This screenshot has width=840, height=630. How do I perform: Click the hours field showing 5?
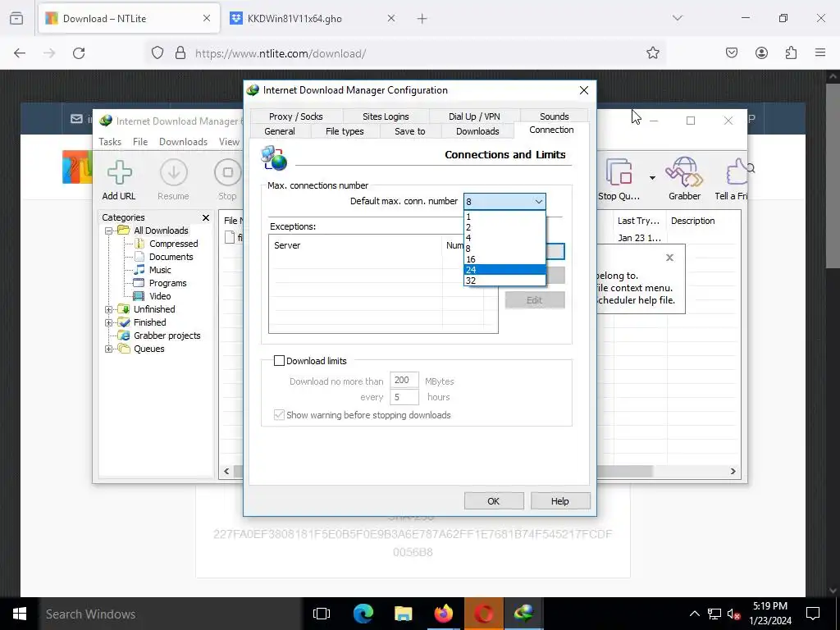coord(404,397)
